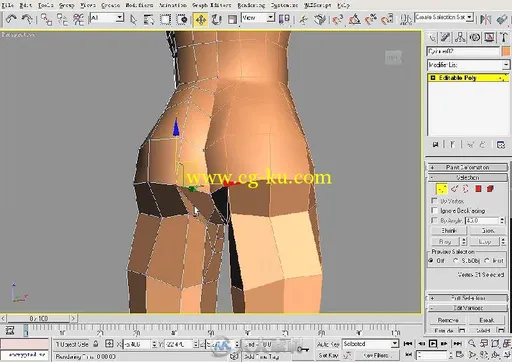The image size is (512, 362).
Task: Open the Tools menu
Action: [x=45, y=5]
